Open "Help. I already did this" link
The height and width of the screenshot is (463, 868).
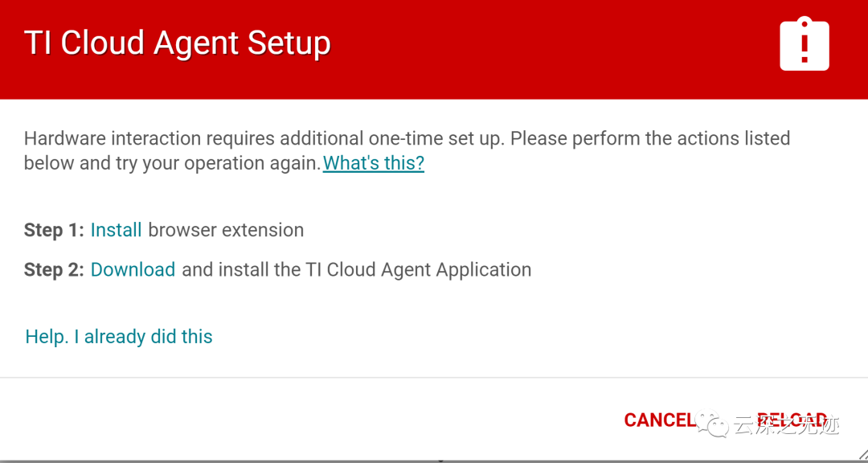(x=119, y=336)
